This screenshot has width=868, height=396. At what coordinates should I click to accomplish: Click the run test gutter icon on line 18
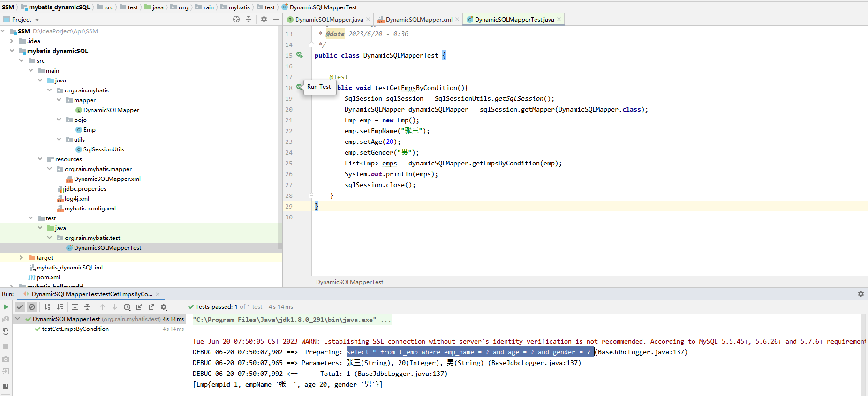tap(299, 87)
